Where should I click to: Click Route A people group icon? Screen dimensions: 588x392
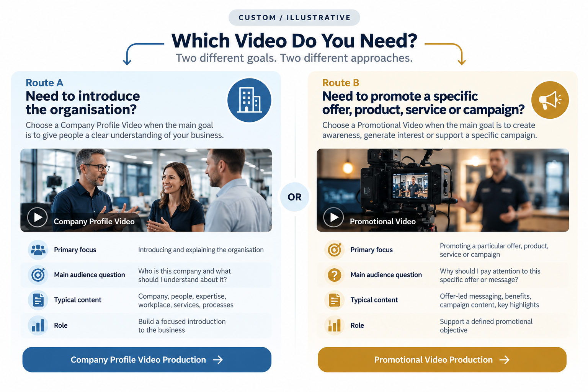coord(38,250)
